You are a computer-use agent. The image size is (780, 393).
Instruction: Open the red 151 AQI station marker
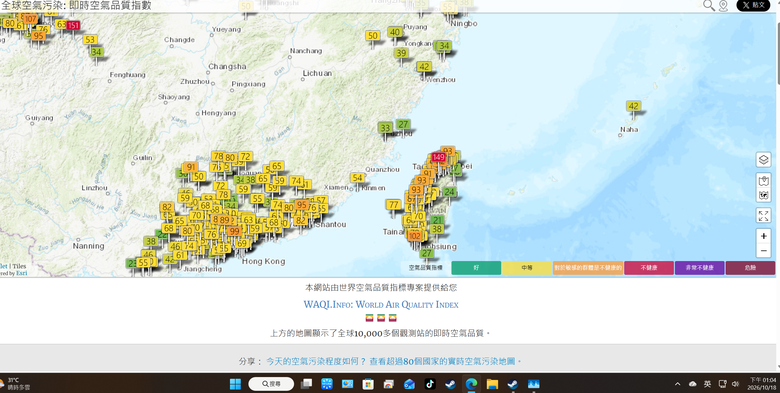point(73,25)
